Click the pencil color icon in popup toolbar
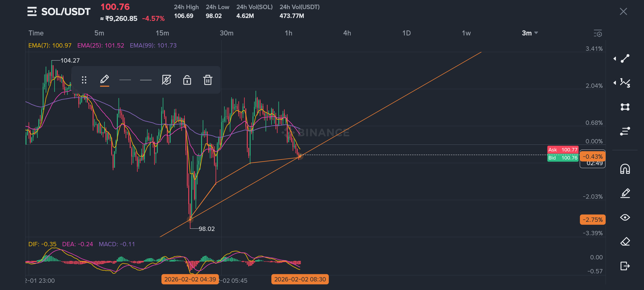The image size is (644, 290). [x=104, y=80]
